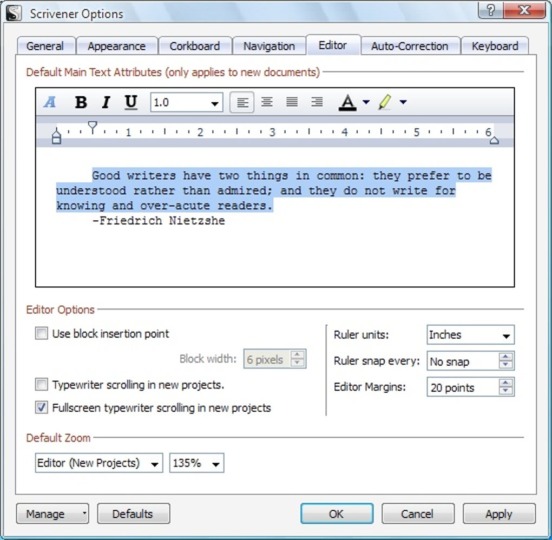Decrease the Editor Margins value

pos(506,391)
